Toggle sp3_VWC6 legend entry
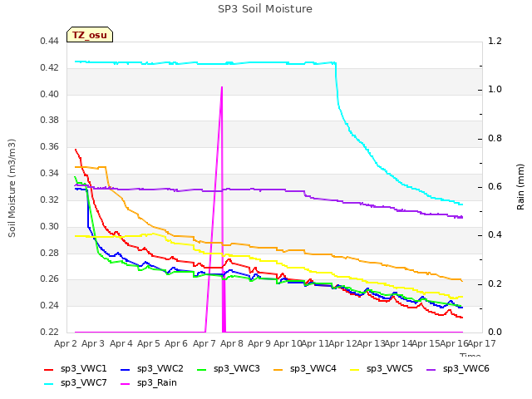This screenshot has width=532, height=399. [x=458, y=368]
